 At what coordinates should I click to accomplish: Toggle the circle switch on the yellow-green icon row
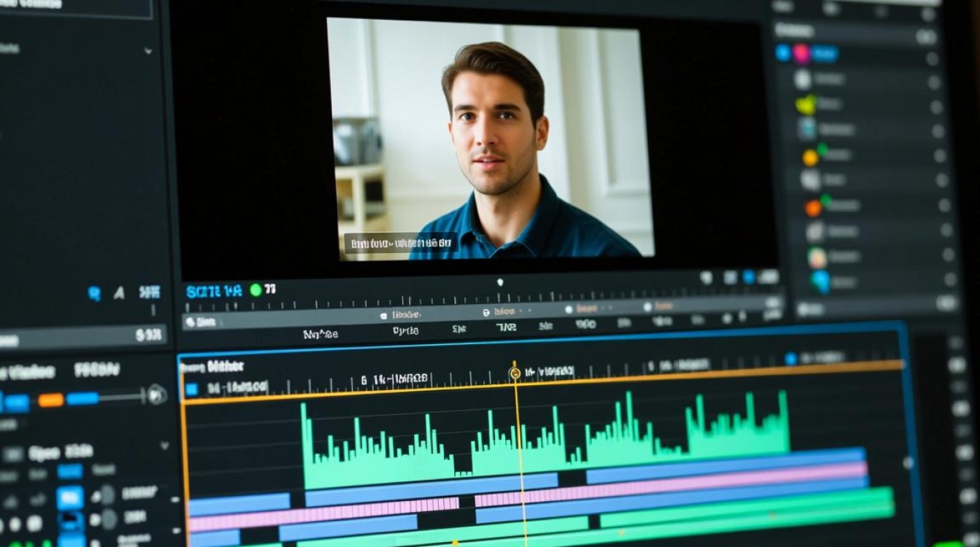point(937,106)
